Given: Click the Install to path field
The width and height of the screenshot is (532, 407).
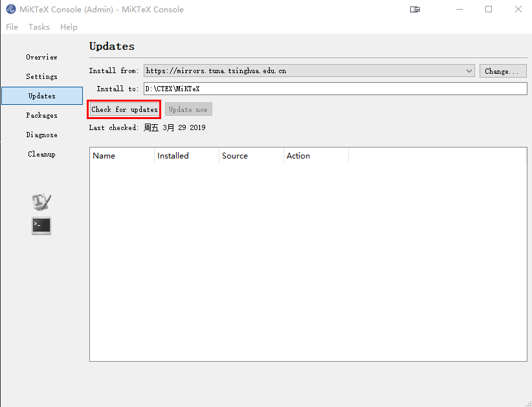Looking at the screenshot, I should coord(335,89).
